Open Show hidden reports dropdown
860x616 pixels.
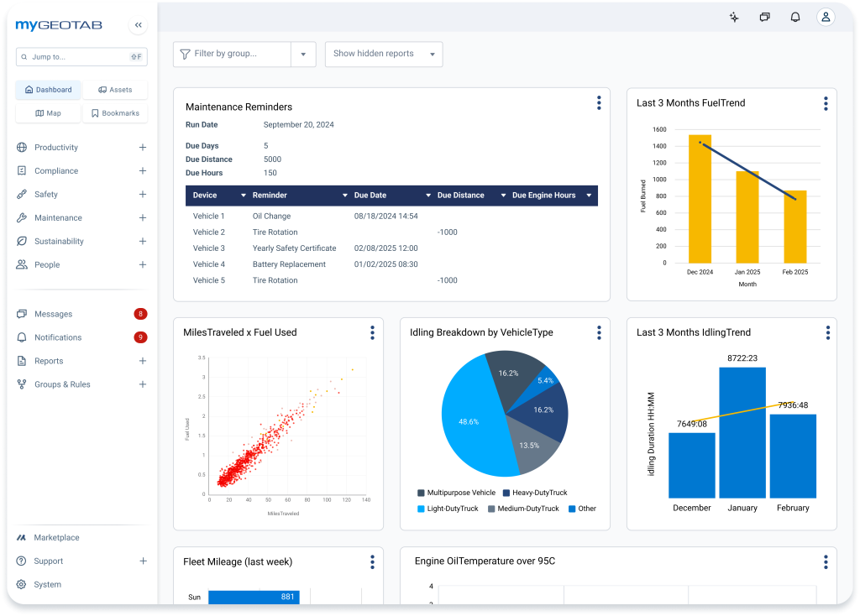click(x=384, y=55)
